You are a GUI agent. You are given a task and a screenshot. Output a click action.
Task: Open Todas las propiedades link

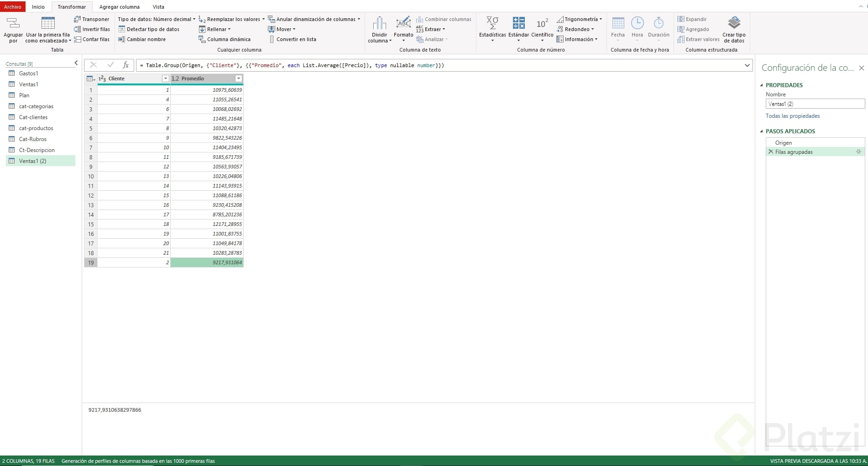(x=793, y=116)
